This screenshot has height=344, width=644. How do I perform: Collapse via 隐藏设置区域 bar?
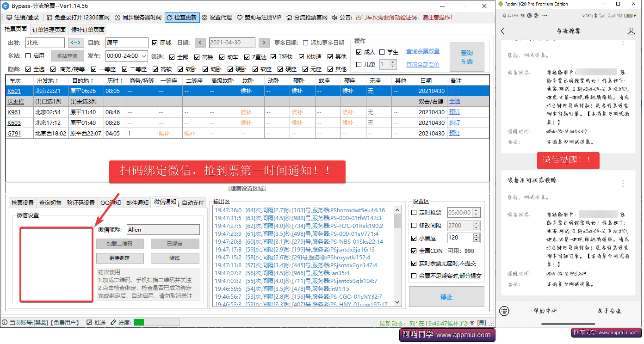pyautogui.click(x=247, y=188)
